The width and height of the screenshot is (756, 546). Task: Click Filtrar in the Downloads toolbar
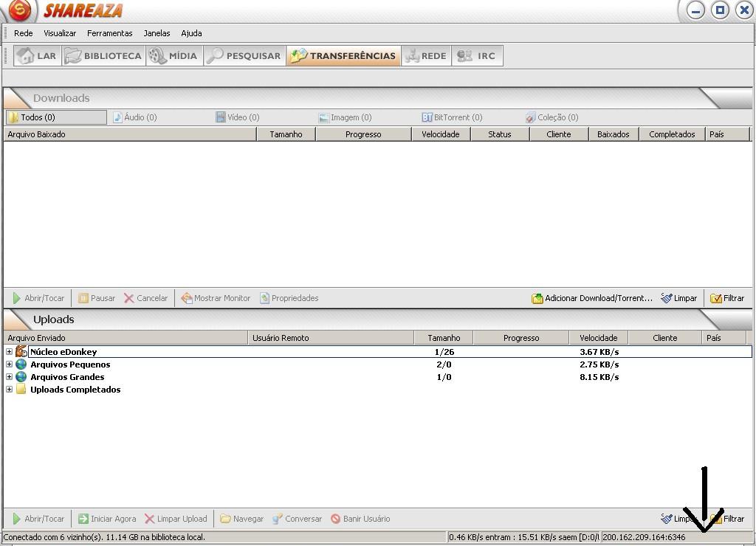point(727,298)
